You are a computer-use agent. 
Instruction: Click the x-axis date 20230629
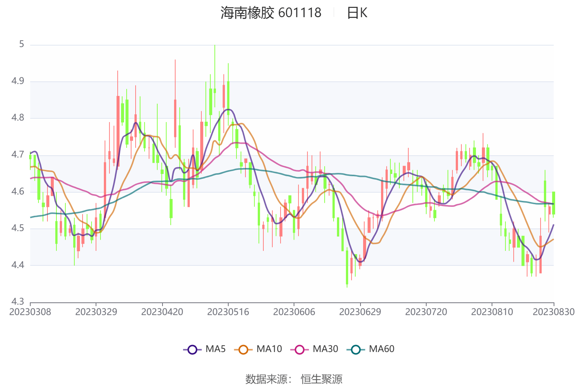tap(360, 312)
